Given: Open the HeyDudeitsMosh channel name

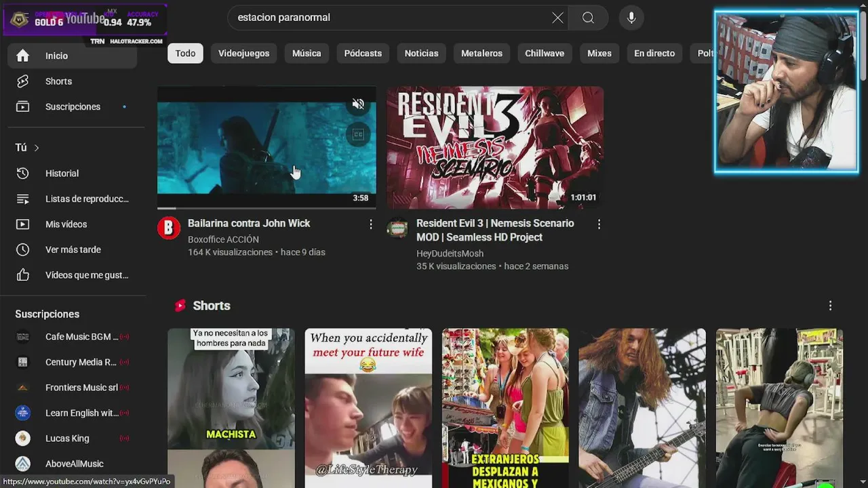Looking at the screenshot, I should tap(450, 253).
